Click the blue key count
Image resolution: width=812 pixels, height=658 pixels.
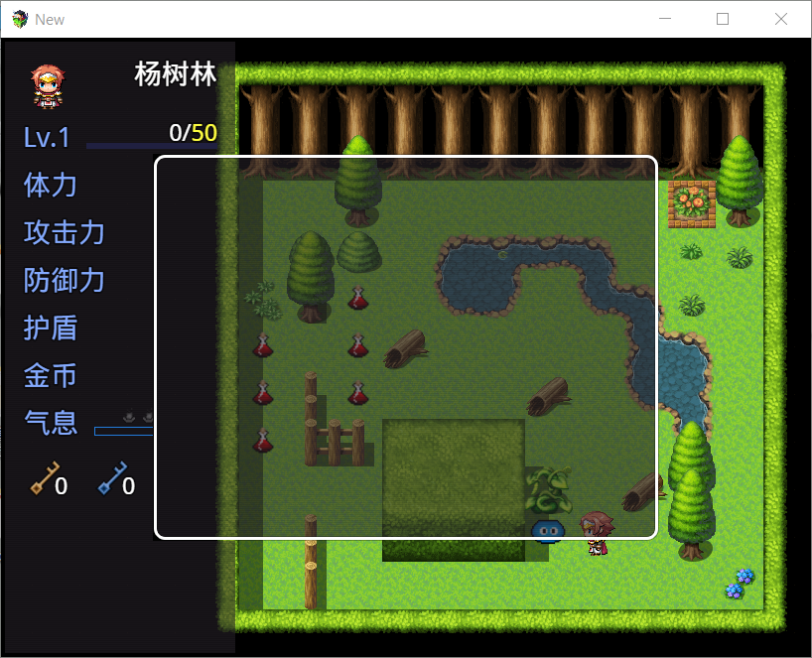(128, 486)
